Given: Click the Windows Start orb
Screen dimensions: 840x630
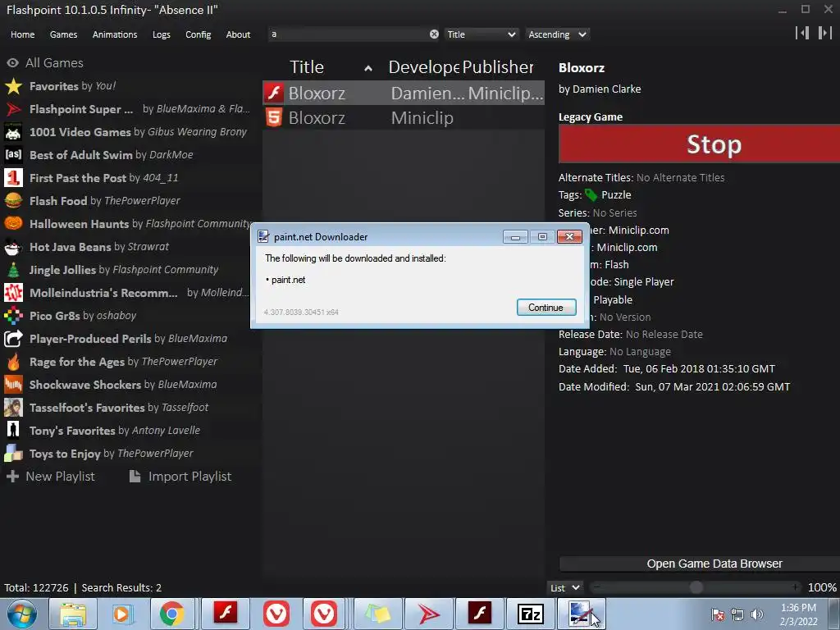Looking at the screenshot, I should pyautogui.click(x=22, y=614).
